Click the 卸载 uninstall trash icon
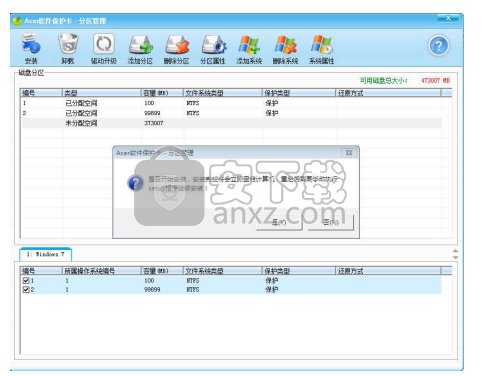The width and height of the screenshot is (485, 376). pyautogui.click(x=68, y=49)
